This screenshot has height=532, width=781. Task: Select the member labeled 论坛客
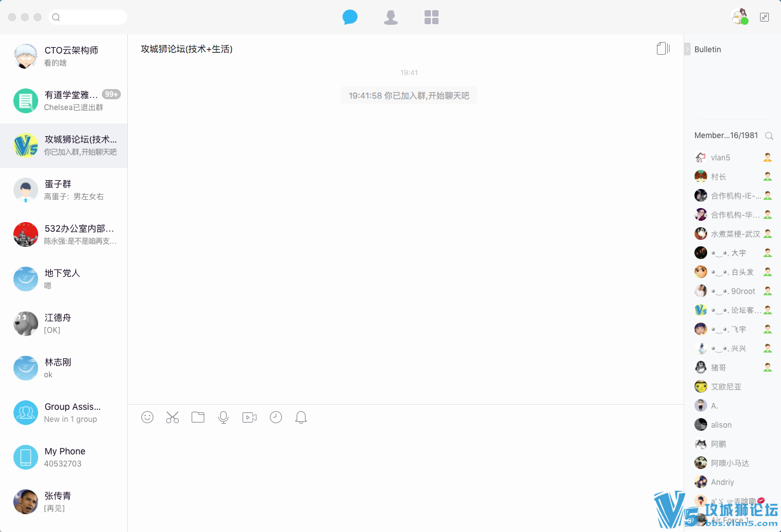[733, 310]
